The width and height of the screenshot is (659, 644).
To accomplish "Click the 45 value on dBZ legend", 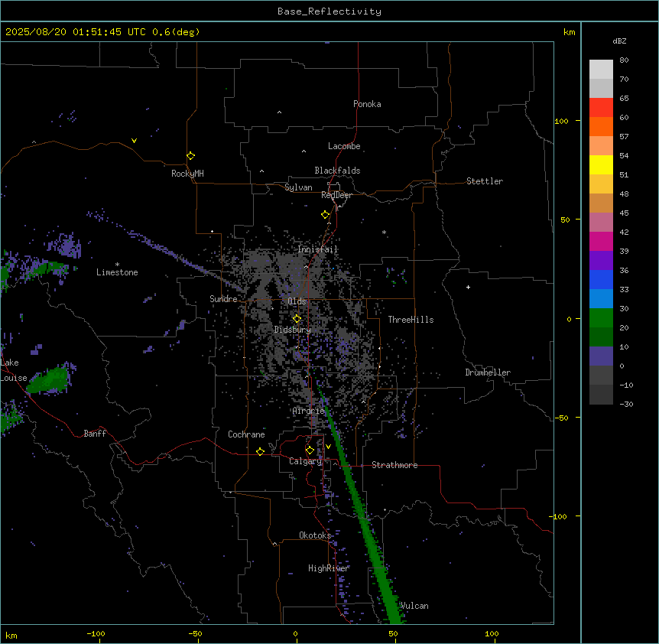I will tap(624, 213).
